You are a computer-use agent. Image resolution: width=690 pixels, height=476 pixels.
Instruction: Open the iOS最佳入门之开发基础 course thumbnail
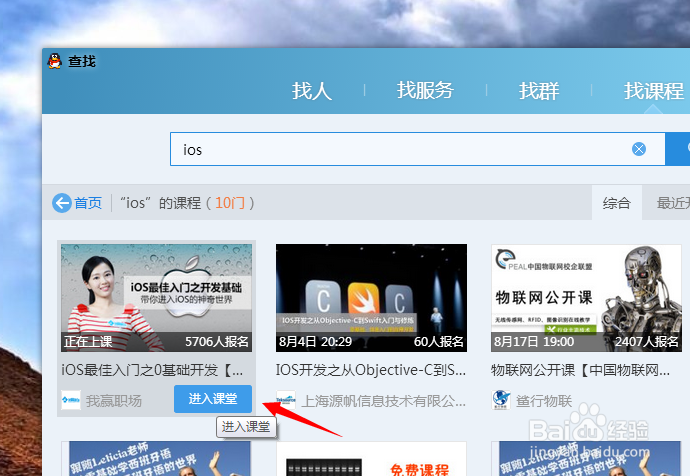[x=157, y=298]
